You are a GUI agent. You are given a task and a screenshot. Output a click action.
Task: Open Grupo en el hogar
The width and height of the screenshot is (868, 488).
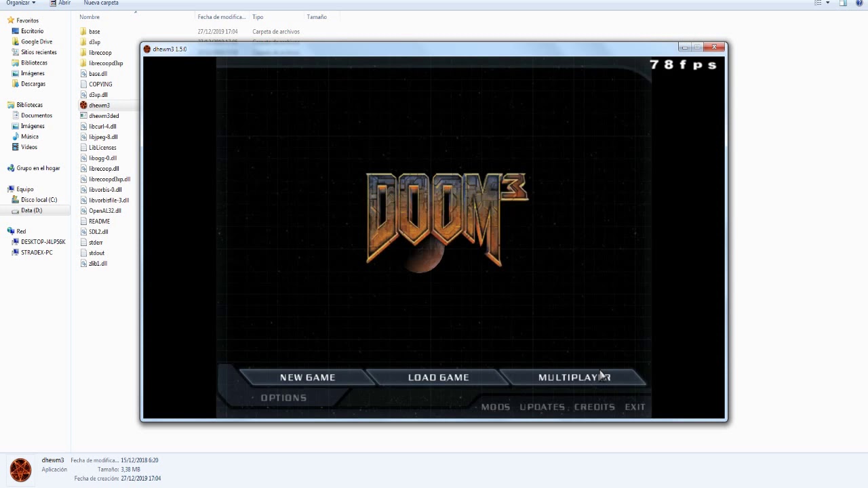pyautogui.click(x=38, y=168)
